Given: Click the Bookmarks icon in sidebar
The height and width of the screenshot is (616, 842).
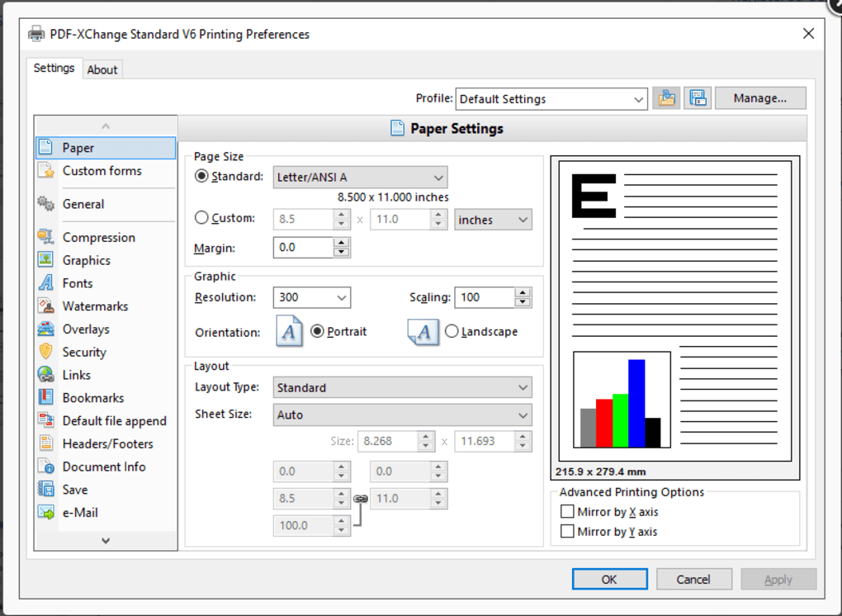Looking at the screenshot, I should click(x=46, y=398).
